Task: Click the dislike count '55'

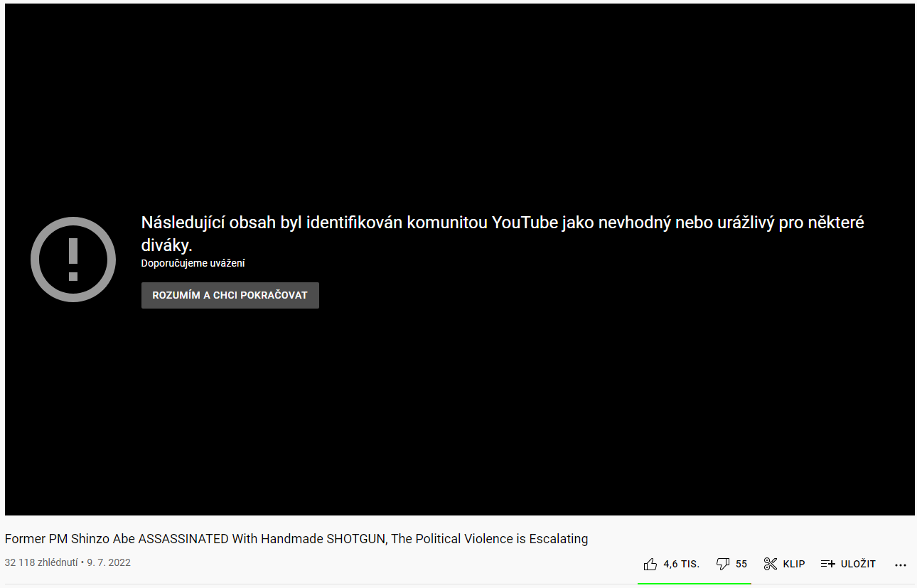Action: (741, 564)
